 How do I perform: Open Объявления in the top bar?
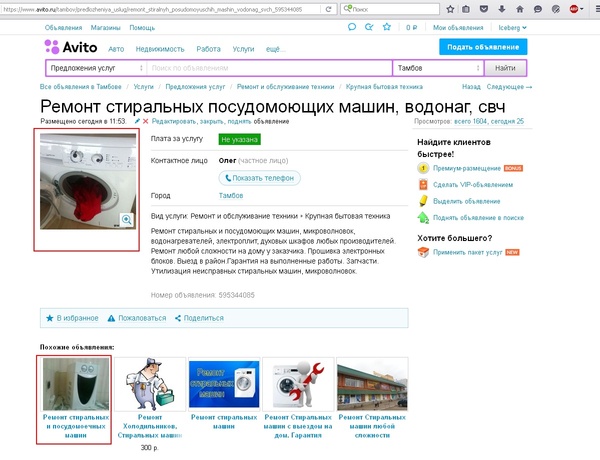[63, 28]
